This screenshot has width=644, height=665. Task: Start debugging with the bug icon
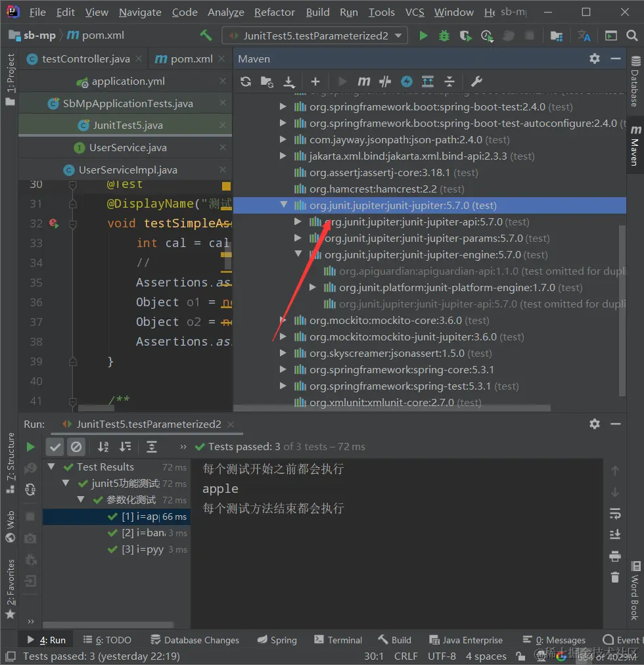(444, 35)
